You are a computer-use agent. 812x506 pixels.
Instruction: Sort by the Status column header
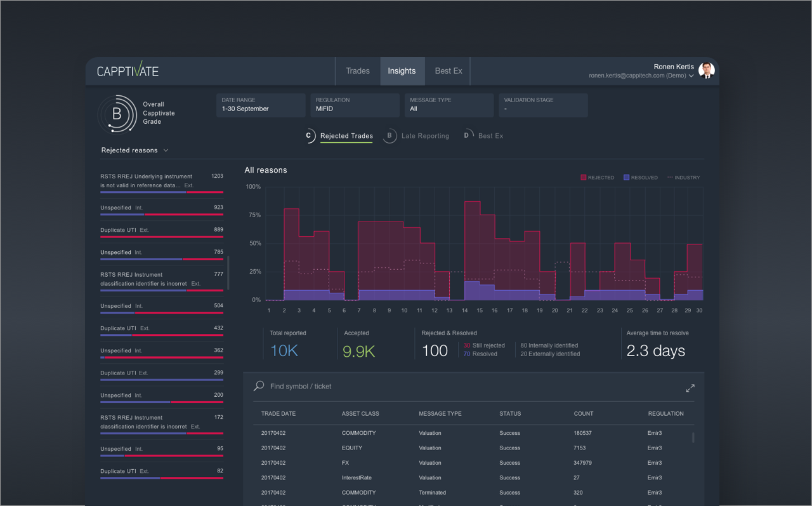pyautogui.click(x=510, y=414)
